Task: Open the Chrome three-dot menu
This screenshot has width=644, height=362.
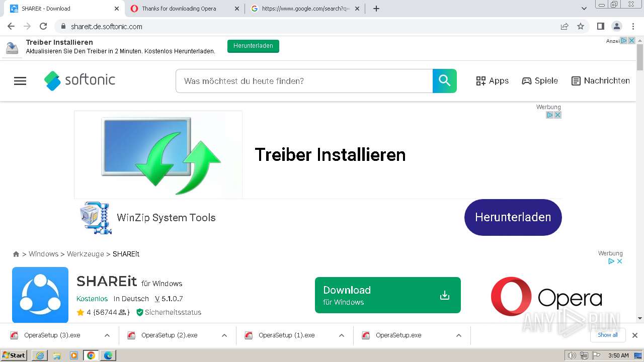Action: click(x=633, y=26)
